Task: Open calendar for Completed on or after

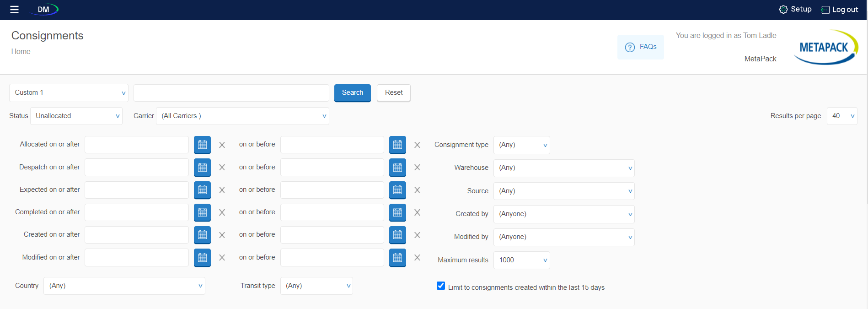Action: 202,212
